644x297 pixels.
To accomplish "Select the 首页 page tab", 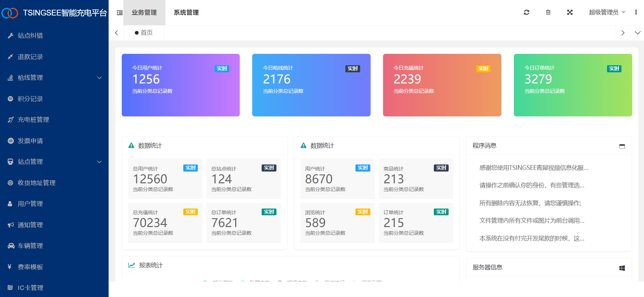I will 144,33.
